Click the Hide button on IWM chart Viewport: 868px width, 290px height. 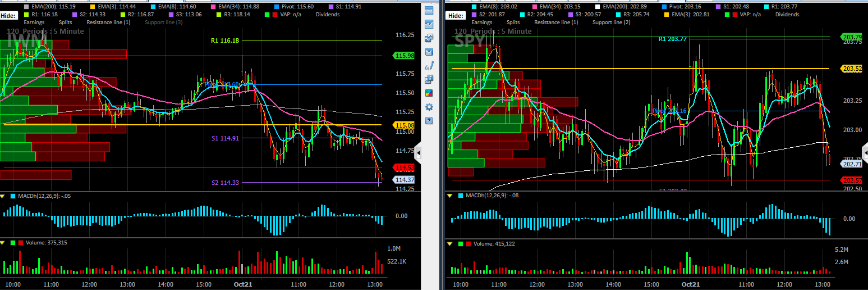[x=9, y=16]
